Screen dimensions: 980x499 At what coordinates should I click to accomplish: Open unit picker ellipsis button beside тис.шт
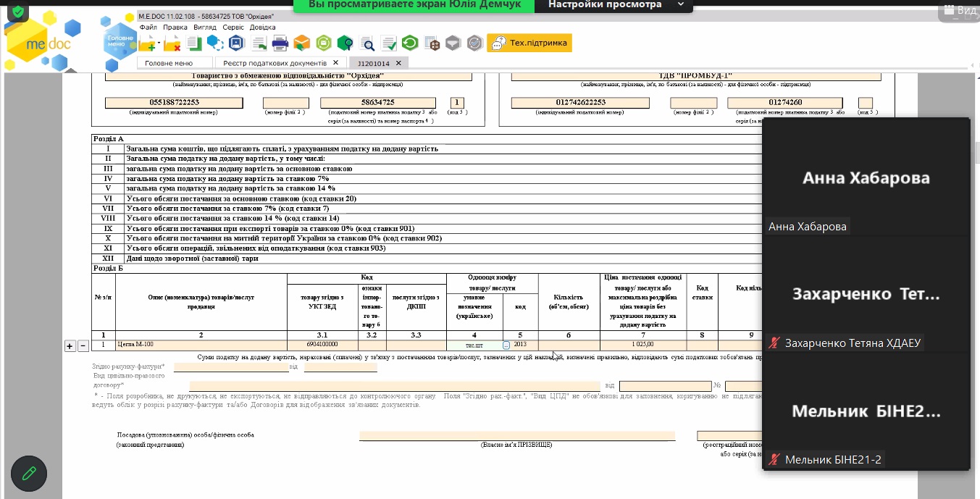tap(506, 345)
